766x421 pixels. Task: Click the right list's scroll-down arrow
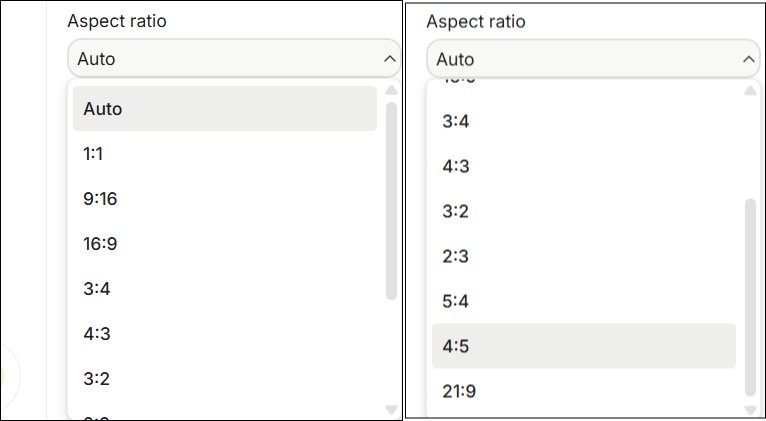(750, 409)
